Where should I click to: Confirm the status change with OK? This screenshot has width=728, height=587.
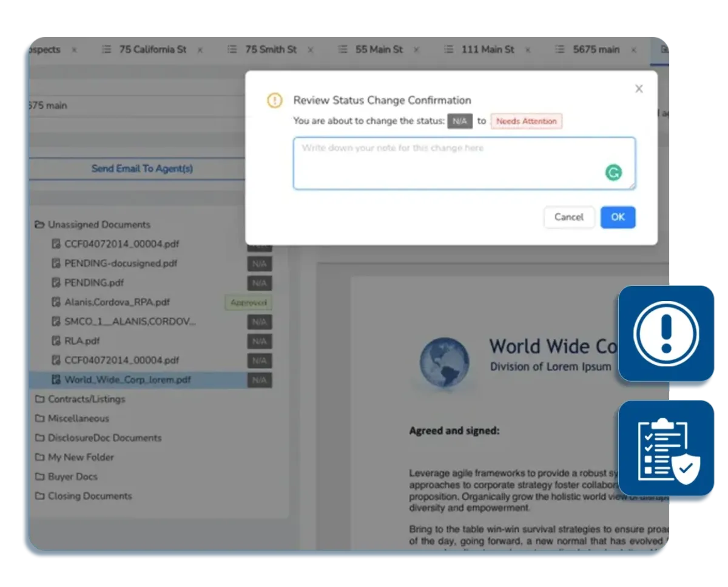pyautogui.click(x=618, y=217)
